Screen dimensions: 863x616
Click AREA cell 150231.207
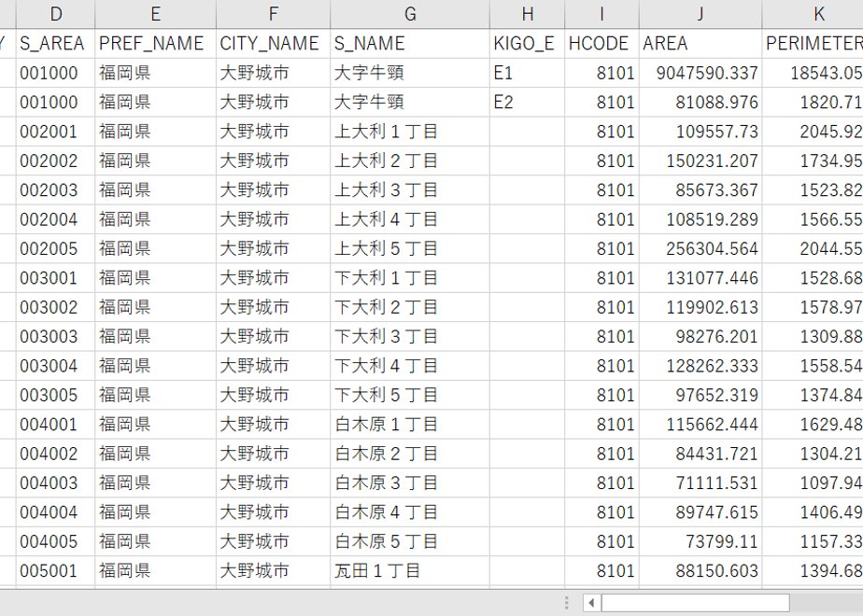coord(700,161)
